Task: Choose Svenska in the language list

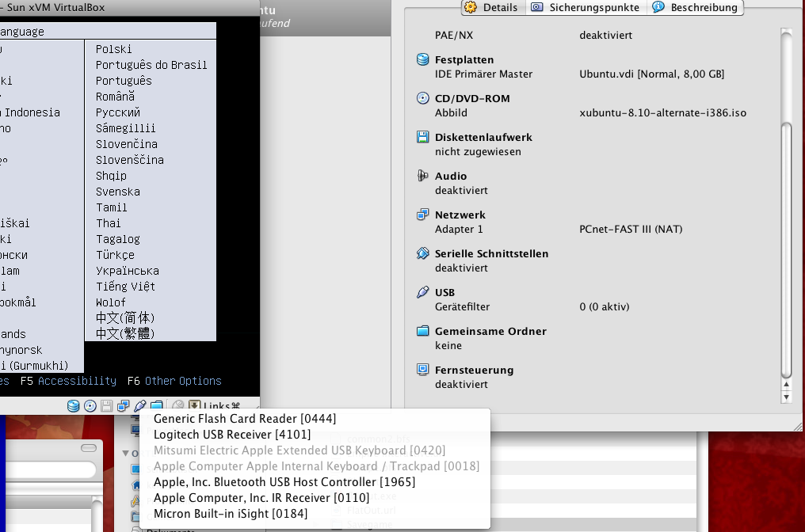Action: coord(118,192)
